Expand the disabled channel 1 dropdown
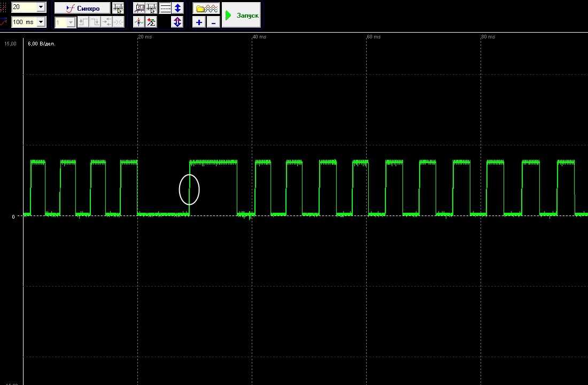The width and height of the screenshot is (588, 385). point(71,22)
